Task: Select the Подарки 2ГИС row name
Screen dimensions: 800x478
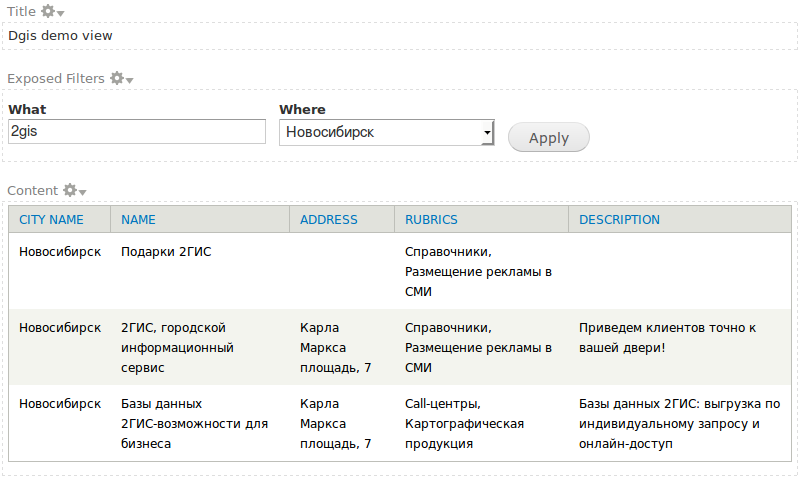Action: (x=166, y=252)
